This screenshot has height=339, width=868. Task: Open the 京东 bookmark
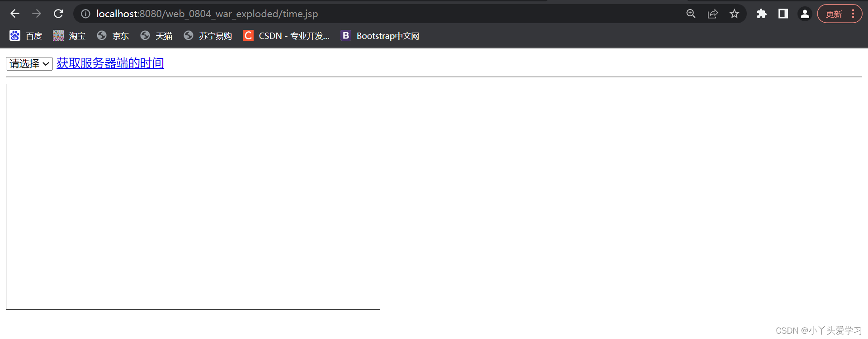pyautogui.click(x=113, y=36)
